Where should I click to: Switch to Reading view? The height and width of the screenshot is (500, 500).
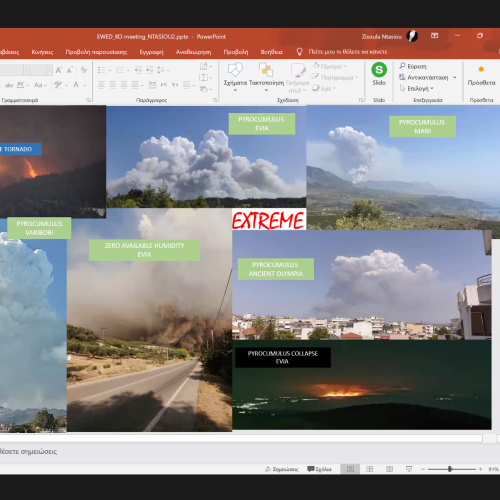coord(389,469)
